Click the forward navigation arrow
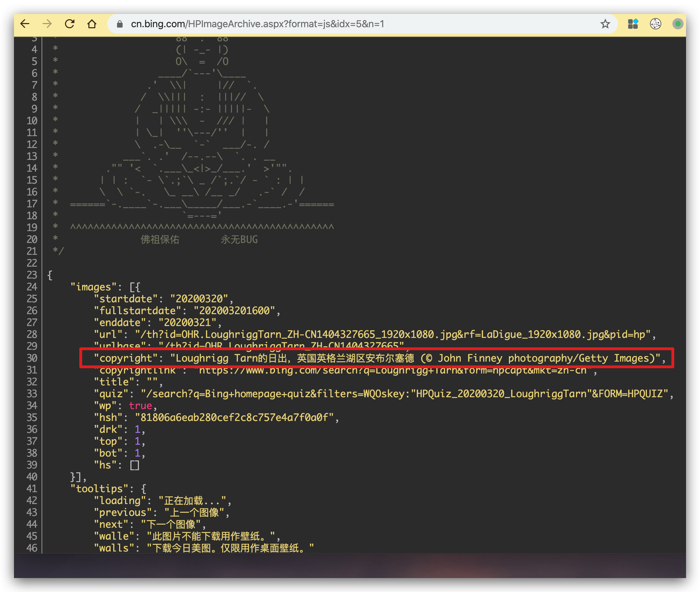Image resolution: width=700 pixels, height=592 pixels. point(47,24)
